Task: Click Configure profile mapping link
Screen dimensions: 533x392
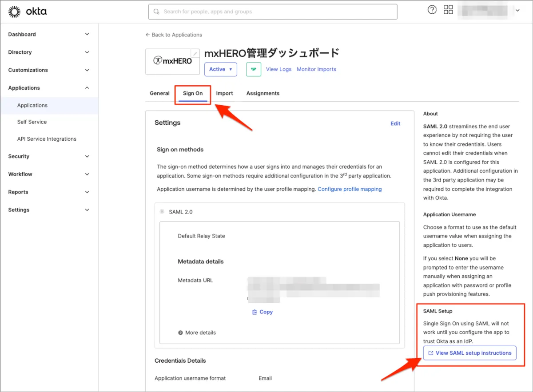Action: (350, 189)
